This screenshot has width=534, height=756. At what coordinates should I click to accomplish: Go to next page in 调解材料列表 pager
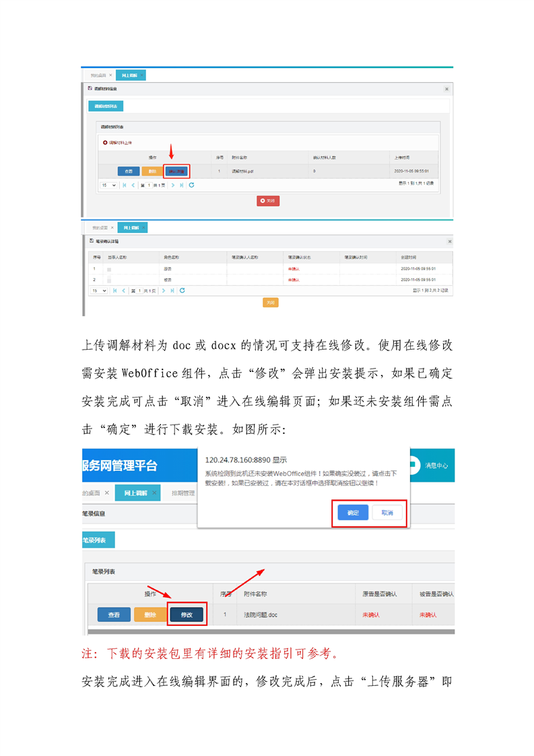(172, 185)
